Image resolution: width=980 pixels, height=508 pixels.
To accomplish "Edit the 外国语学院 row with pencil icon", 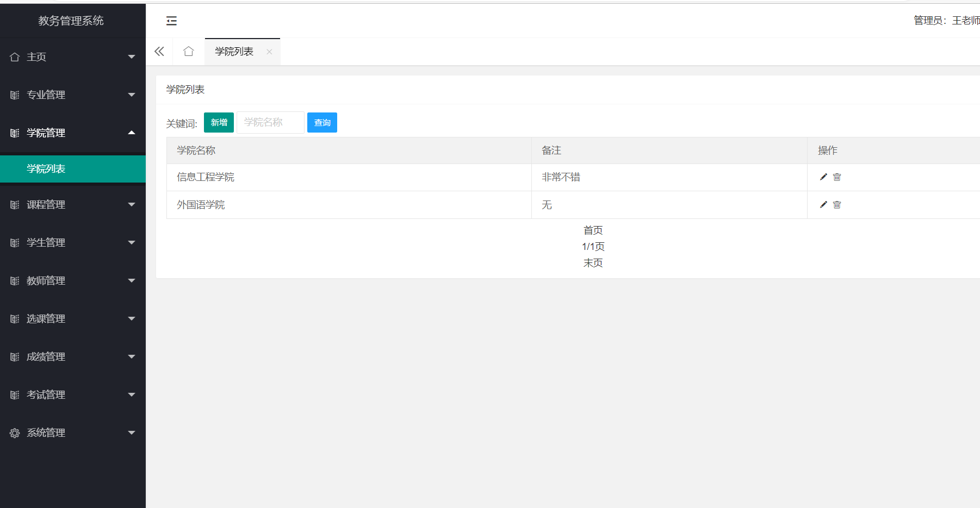I will pos(823,205).
